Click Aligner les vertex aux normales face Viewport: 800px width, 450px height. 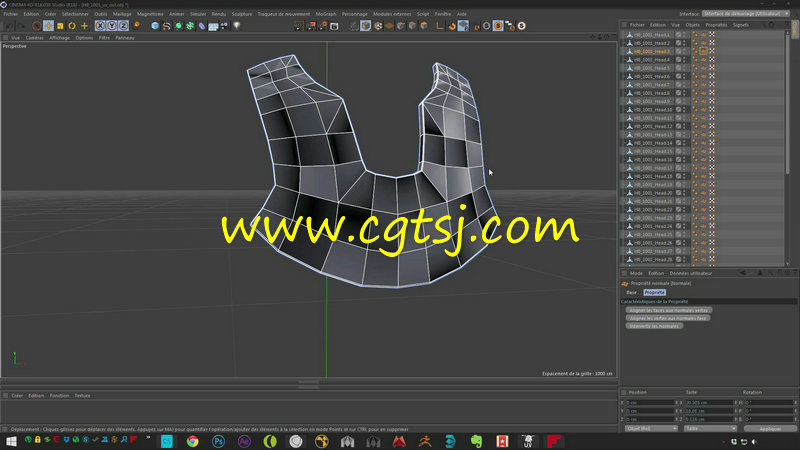(x=668, y=318)
